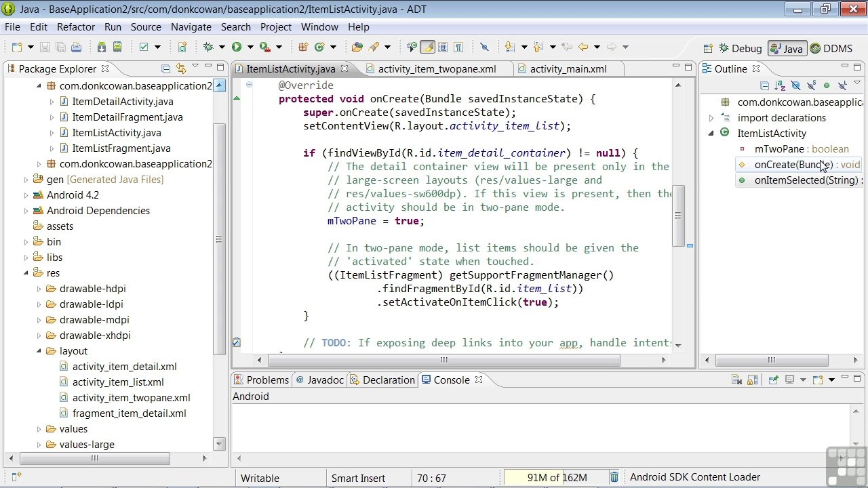Screen dimensions: 868x488
Task: Expand import declarations in Outline
Action: pyautogui.click(x=711, y=118)
